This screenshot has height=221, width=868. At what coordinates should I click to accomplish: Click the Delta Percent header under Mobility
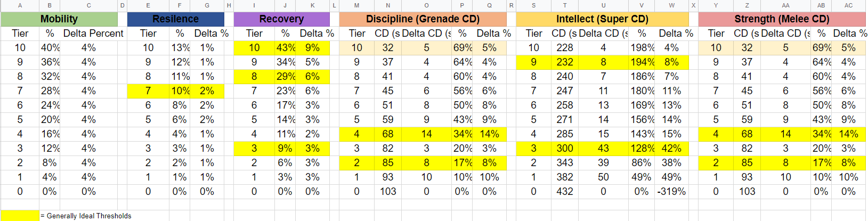[93, 34]
